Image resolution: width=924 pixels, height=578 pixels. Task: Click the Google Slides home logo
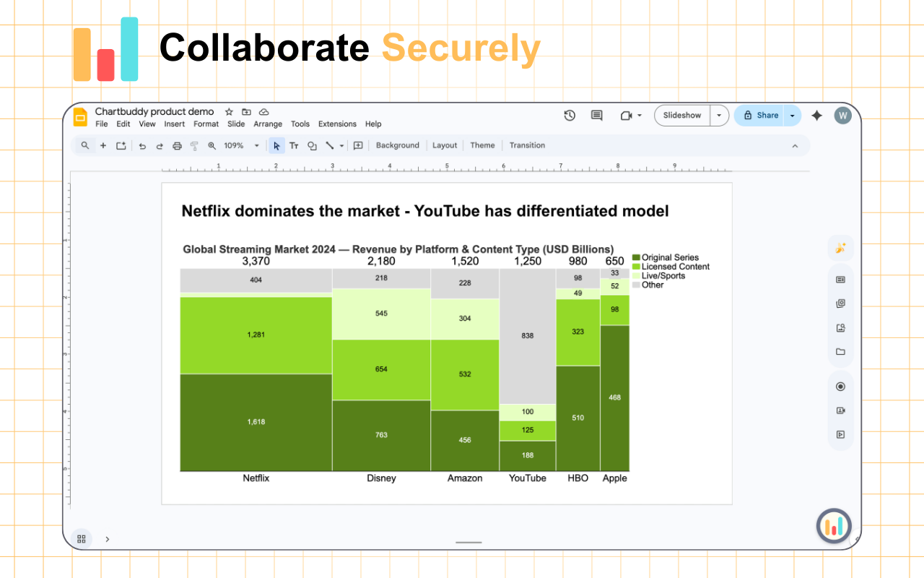click(80, 116)
